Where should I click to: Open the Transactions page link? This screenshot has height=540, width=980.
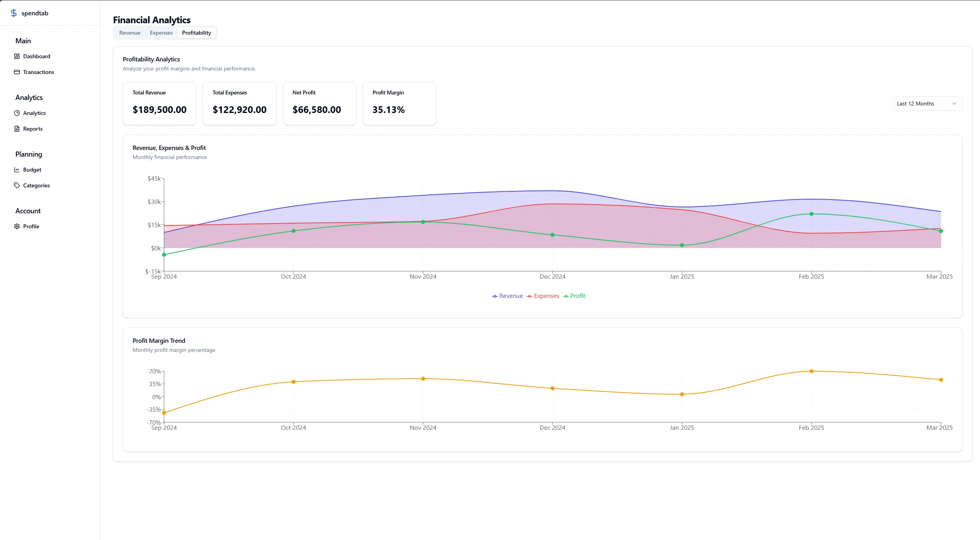pyautogui.click(x=39, y=72)
